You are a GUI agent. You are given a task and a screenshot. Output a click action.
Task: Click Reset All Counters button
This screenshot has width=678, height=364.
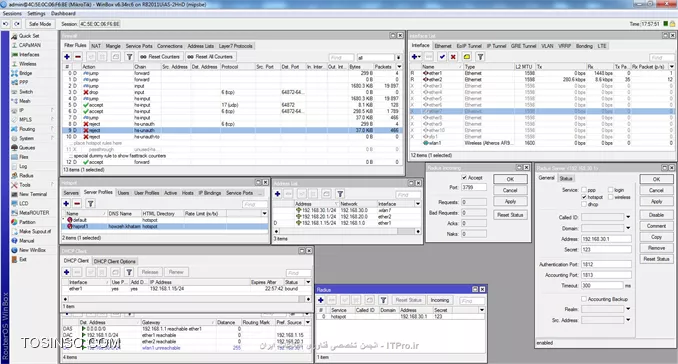tap(210, 57)
